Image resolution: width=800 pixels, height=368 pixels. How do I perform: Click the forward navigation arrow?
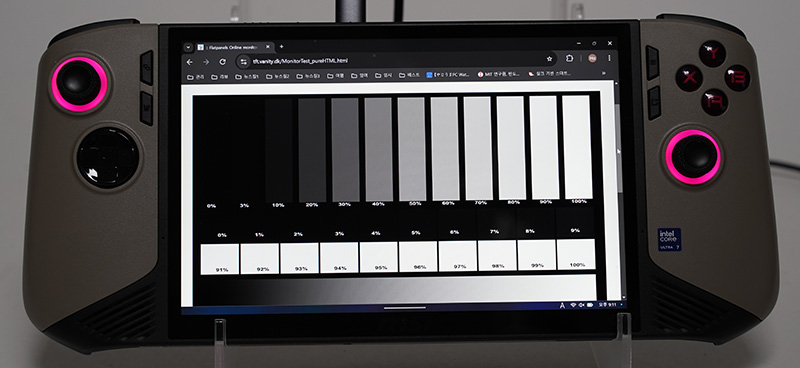[206, 62]
